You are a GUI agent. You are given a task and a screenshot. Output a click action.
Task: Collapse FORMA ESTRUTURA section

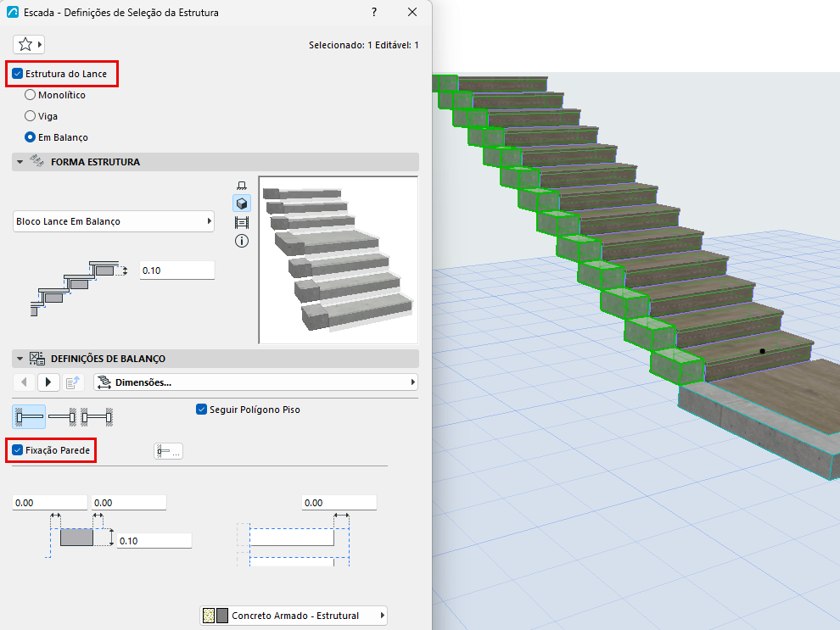tap(20, 162)
